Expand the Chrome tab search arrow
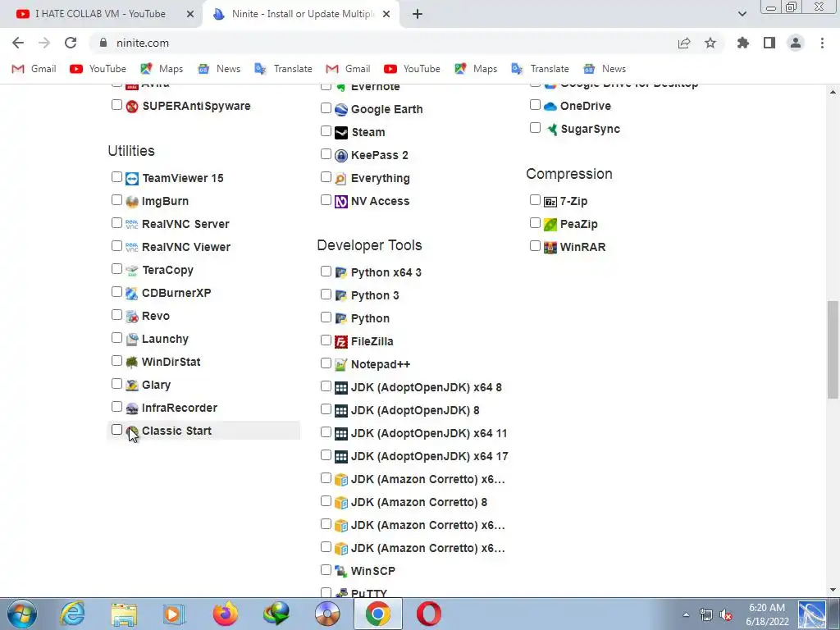The height and width of the screenshot is (630, 840). pyautogui.click(x=742, y=14)
